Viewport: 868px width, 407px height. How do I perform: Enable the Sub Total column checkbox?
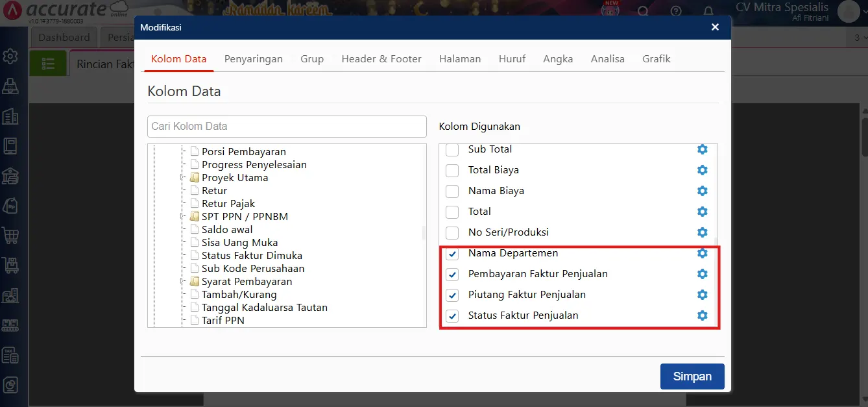coord(452,150)
